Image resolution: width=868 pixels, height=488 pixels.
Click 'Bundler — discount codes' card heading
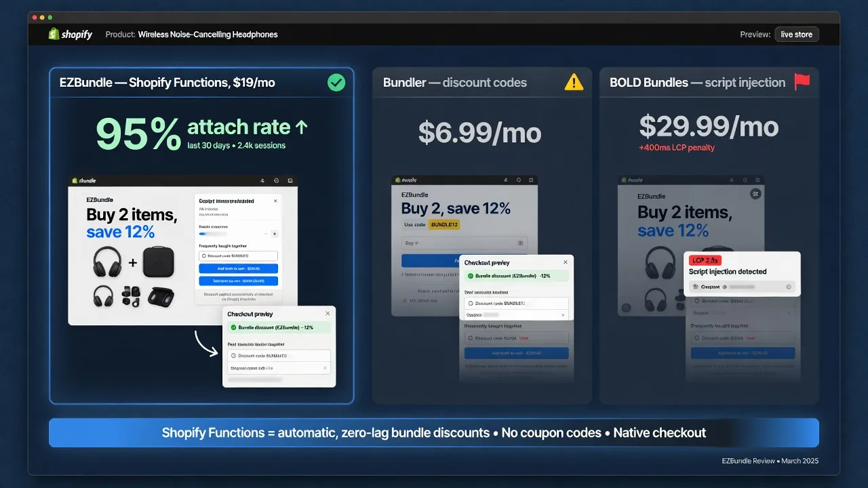pyautogui.click(x=455, y=83)
